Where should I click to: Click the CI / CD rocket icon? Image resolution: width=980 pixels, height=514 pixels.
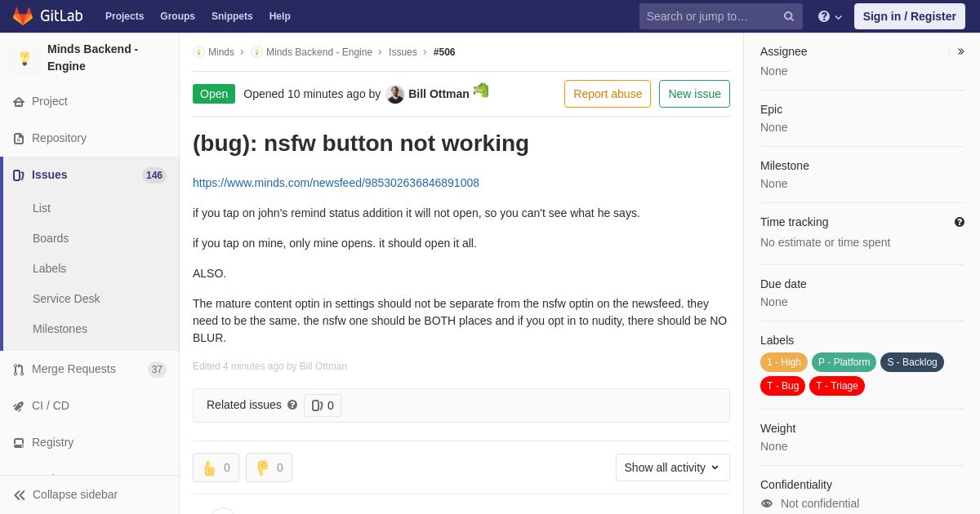point(19,406)
